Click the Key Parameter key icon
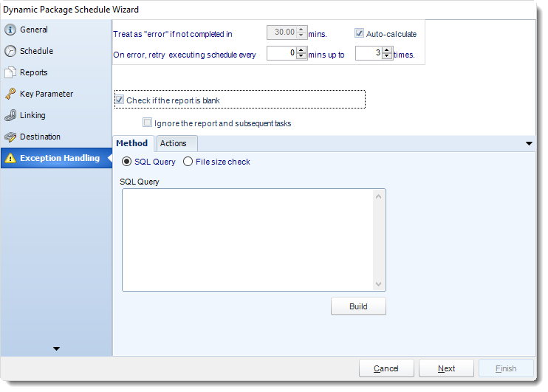548x392 pixels. tap(10, 94)
